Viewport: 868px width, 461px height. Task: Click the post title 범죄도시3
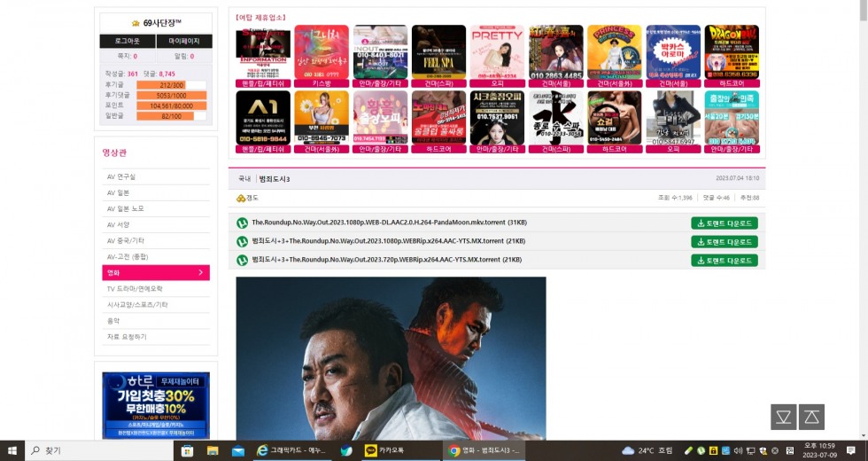coord(275,179)
